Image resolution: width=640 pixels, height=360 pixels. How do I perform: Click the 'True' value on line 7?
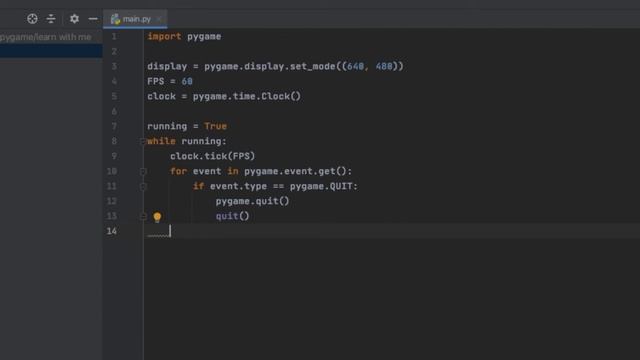216,126
